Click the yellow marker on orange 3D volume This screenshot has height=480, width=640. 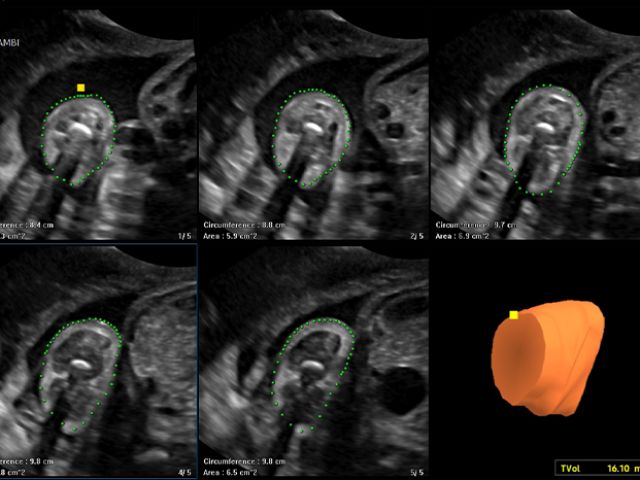(x=513, y=315)
